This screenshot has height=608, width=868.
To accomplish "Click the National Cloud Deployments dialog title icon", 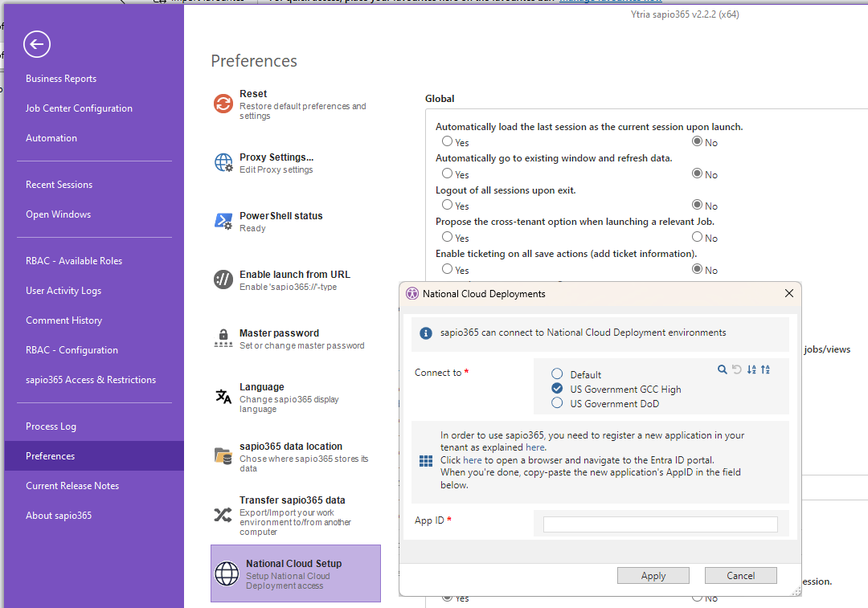I will pos(412,294).
